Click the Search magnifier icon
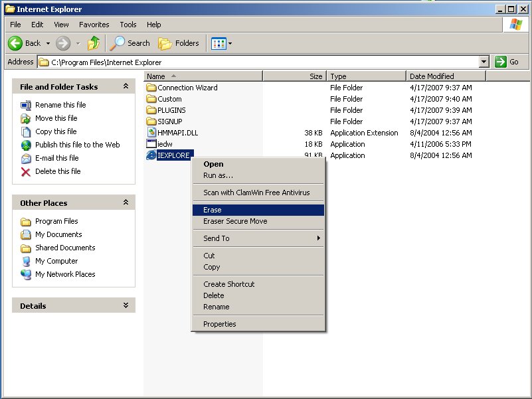 (x=118, y=43)
